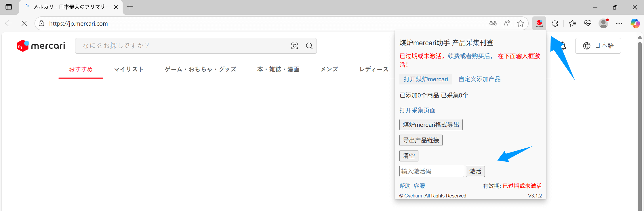View site information lock icon
Viewport: 644px width, 211px height.
pyautogui.click(x=41, y=23)
